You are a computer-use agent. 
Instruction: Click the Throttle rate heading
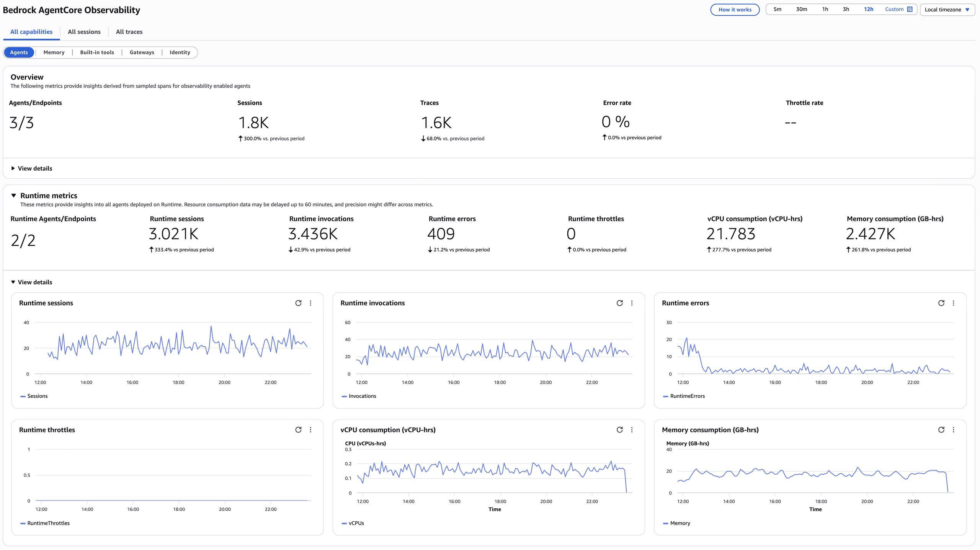pos(804,103)
